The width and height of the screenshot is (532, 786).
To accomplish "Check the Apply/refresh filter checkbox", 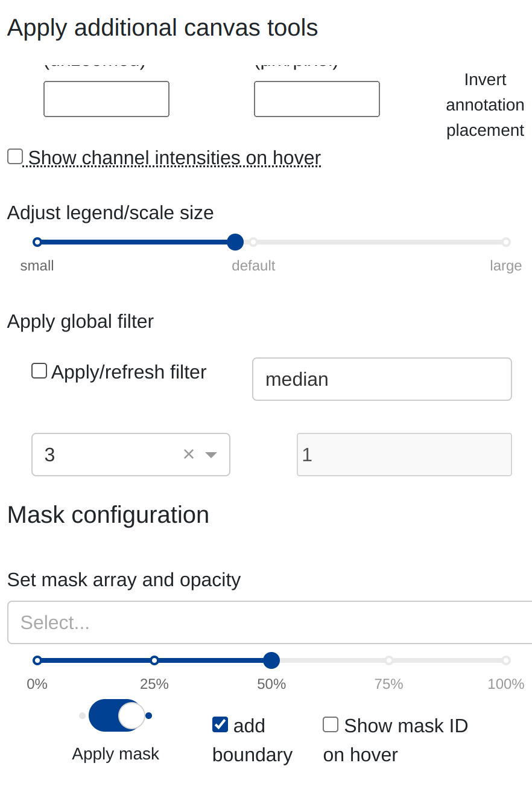I will click(39, 371).
